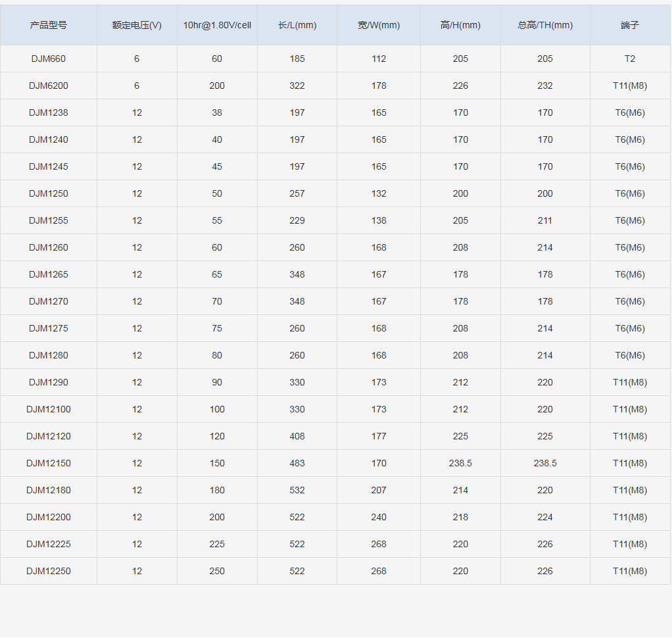This screenshot has width=672, height=638.
Task: Click the 45 capacity value for DJM1245
Action: tap(217, 167)
